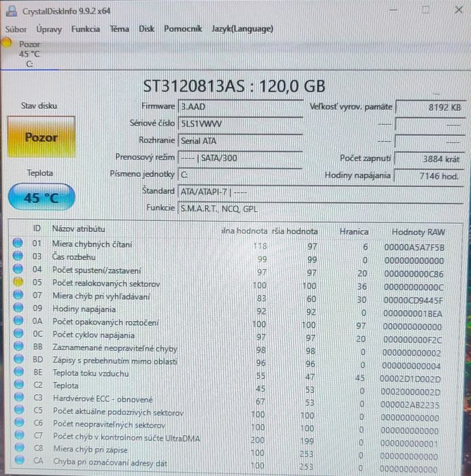Click status dot for C7 UltraDMA chýb
The image size is (471, 476).
(20, 435)
